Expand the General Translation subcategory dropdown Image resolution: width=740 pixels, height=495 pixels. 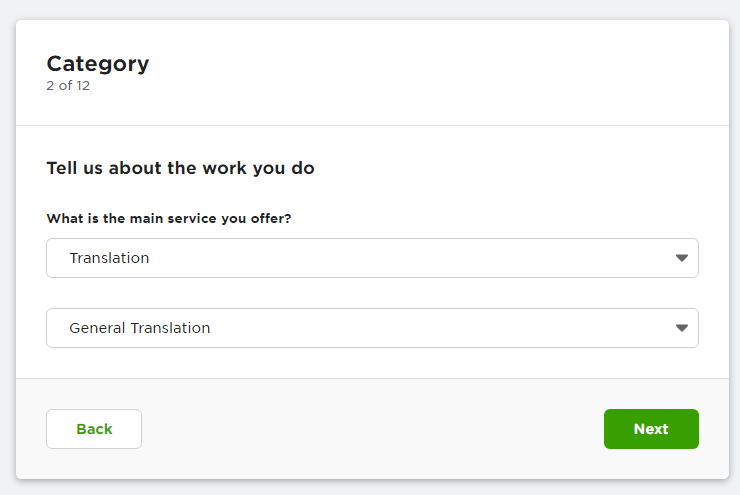pyautogui.click(x=372, y=328)
